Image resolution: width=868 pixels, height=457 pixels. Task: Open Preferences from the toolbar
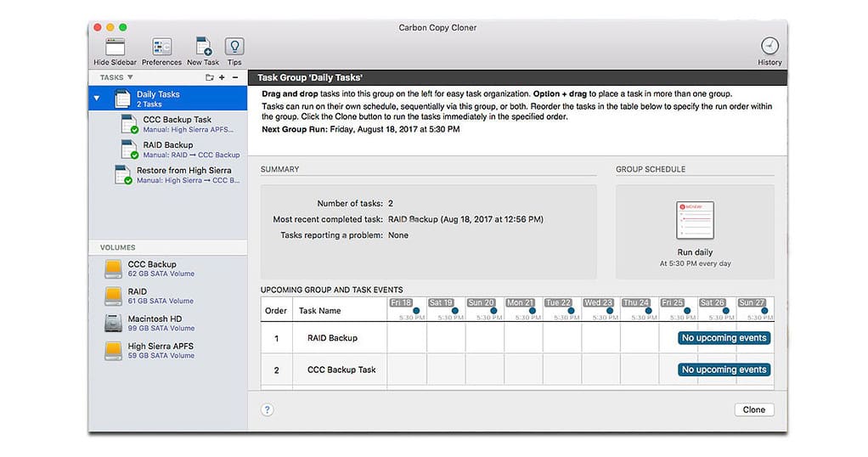click(x=161, y=48)
